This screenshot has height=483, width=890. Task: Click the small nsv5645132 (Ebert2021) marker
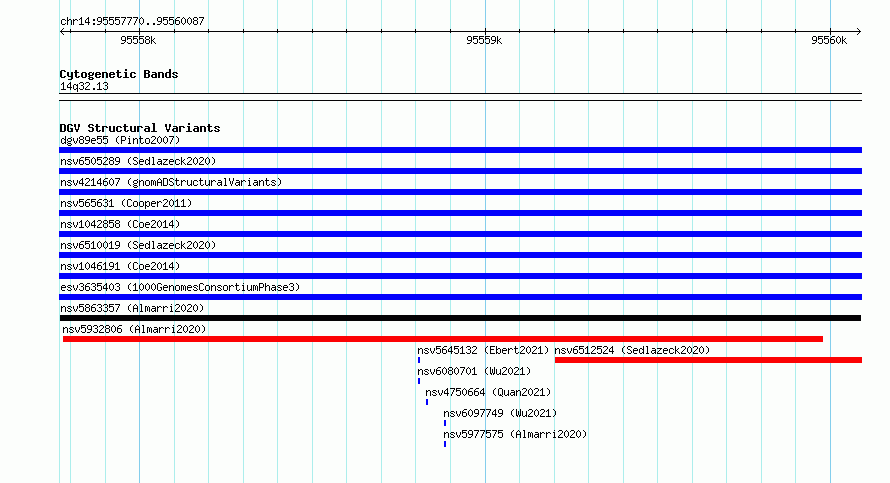point(419,360)
